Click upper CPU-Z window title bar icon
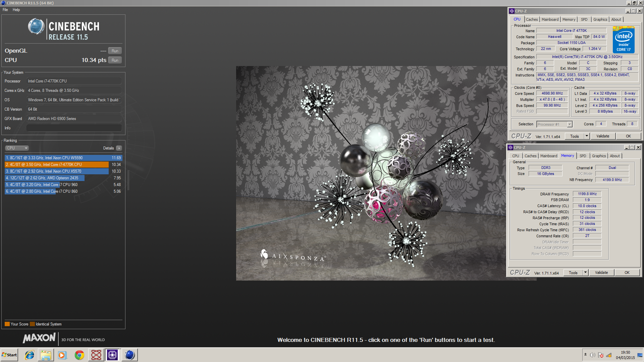644x362 pixels. (x=512, y=11)
